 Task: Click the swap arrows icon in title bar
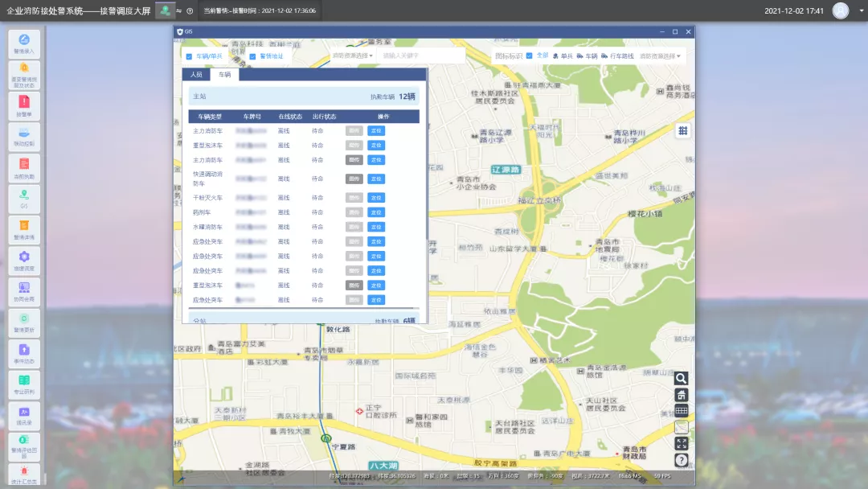178,11
